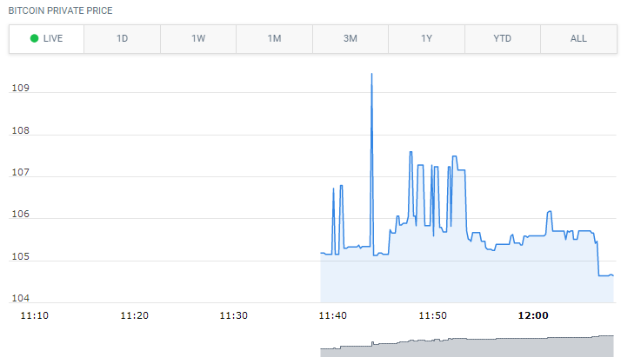The height and width of the screenshot is (364, 621).
Task: Click the 11:20 time axis label
Action: pos(134,315)
